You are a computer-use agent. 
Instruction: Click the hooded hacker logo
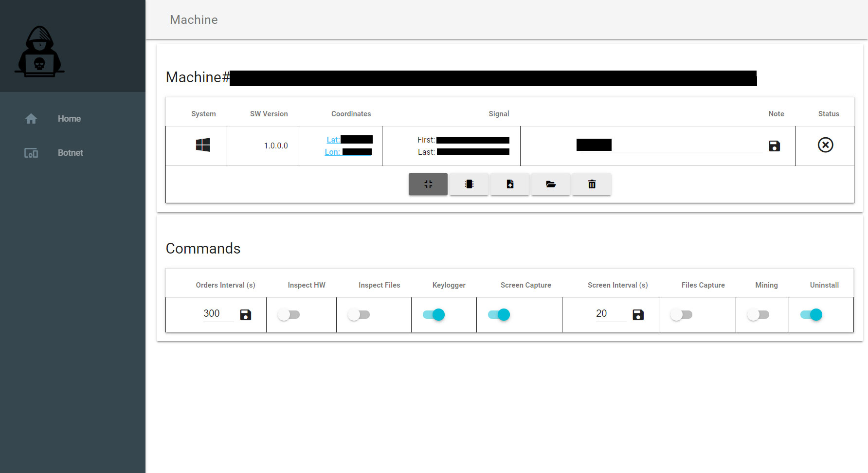[39, 52]
